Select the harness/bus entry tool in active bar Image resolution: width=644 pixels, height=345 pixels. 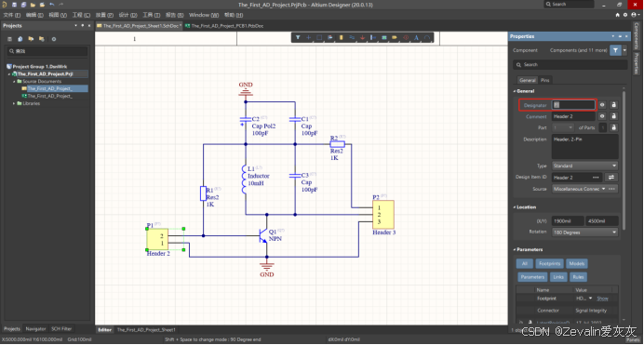(x=373, y=38)
